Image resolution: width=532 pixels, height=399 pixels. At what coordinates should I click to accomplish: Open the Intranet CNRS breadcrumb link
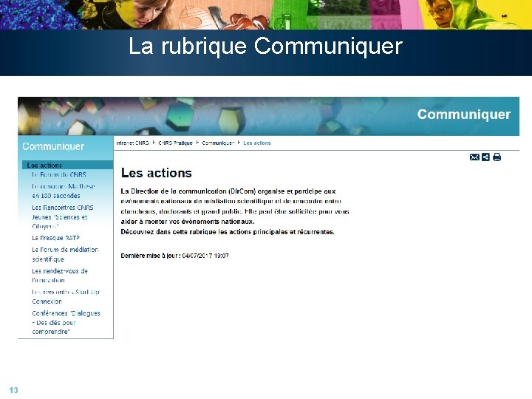point(133,143)
